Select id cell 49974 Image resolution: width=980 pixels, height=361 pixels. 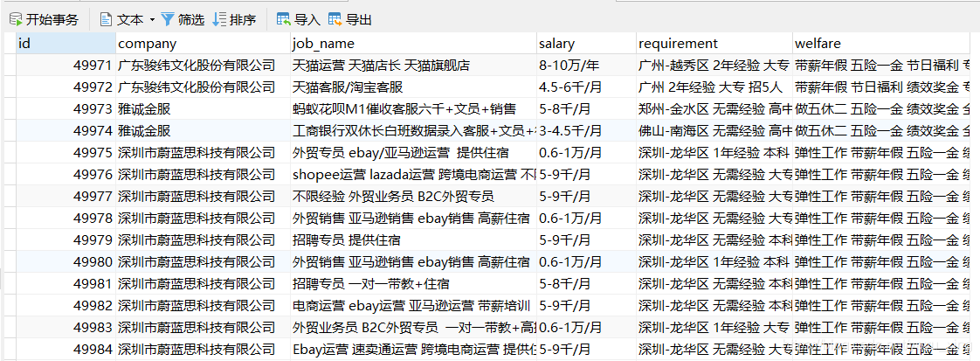click(x=66, y=131)
